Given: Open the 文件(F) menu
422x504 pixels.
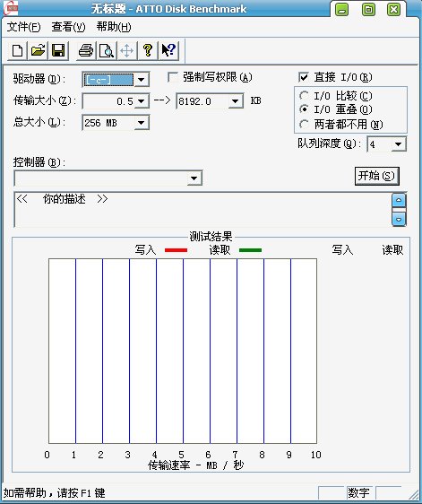Looking at the screenshot, I should [x=23, y=27].
